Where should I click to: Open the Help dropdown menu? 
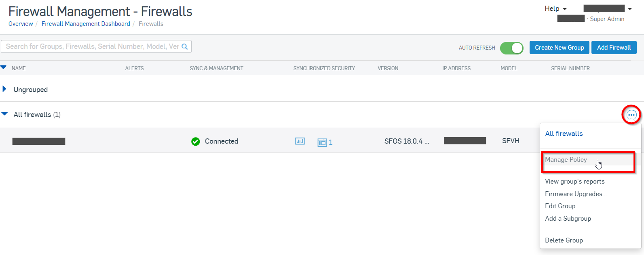click(x=556, y=8)
